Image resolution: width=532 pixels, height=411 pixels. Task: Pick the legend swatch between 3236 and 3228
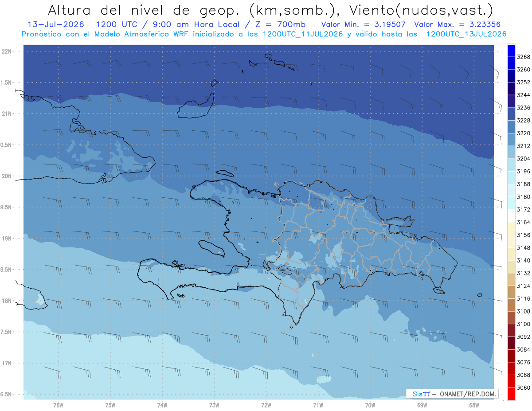click(511, 114)
